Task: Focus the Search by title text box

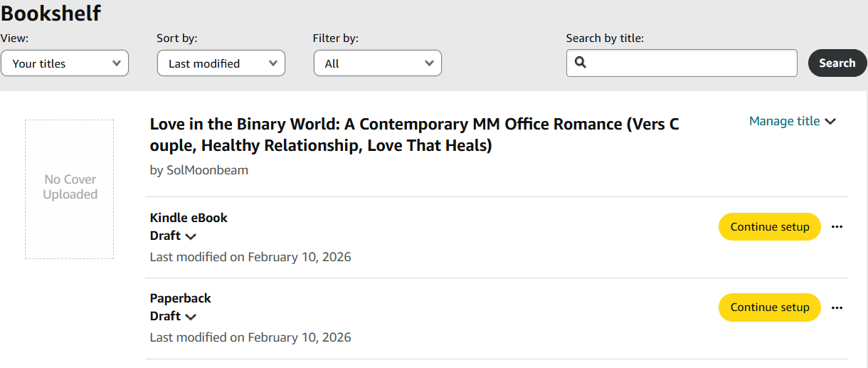Action: click(690, 63)
